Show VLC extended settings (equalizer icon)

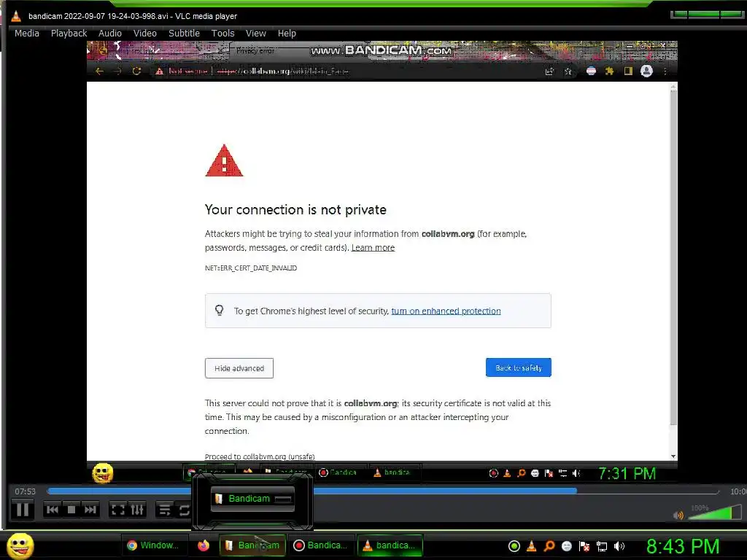(x=136, y=510)
